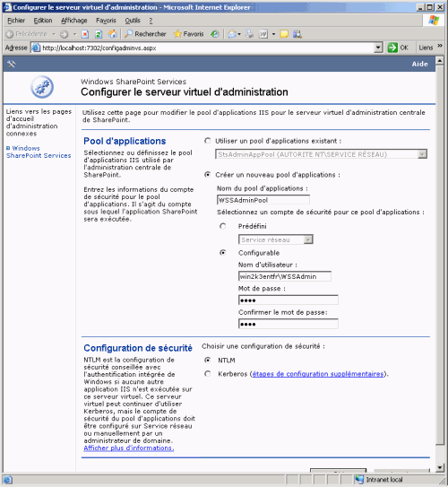Select Créer un nouveau pool d'applications

tap(207, 175)
